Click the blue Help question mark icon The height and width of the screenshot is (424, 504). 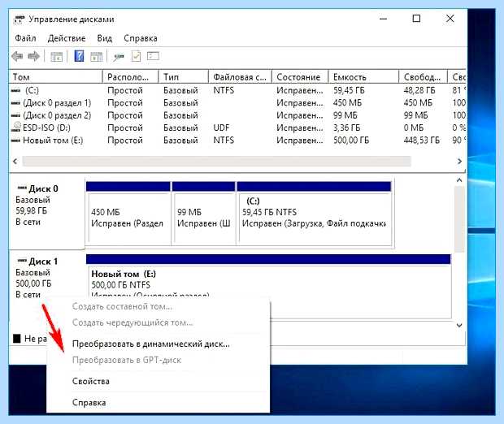coord(79,56)
